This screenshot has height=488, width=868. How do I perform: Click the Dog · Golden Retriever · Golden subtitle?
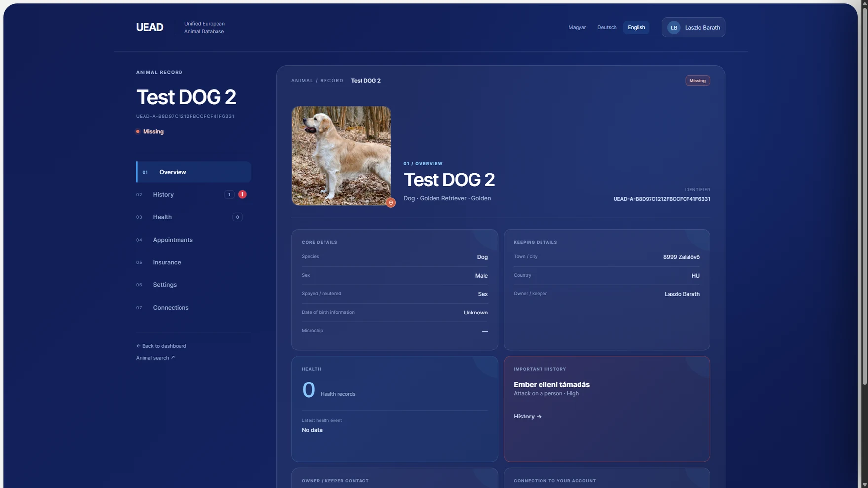[447, 198]
